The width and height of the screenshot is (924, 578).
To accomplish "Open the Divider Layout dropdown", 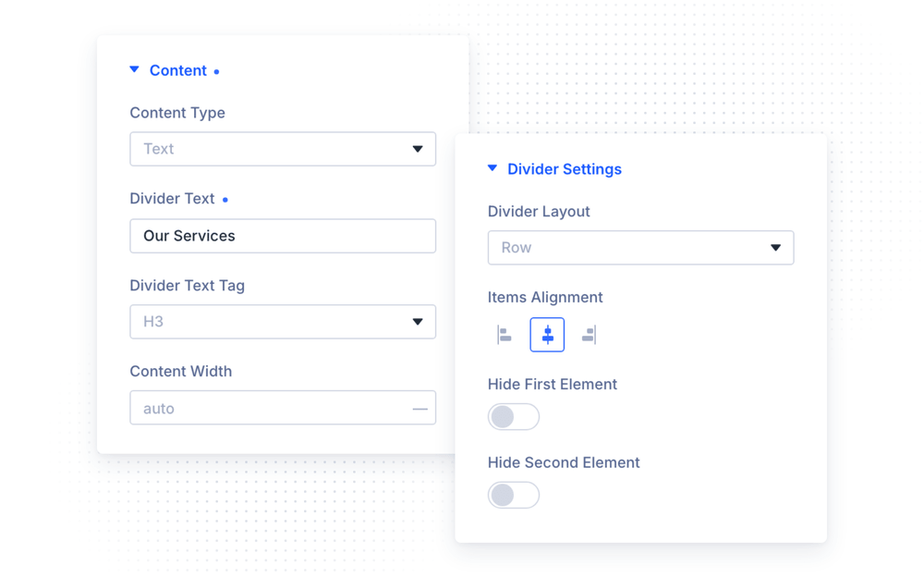I will [x=640, y=248].
